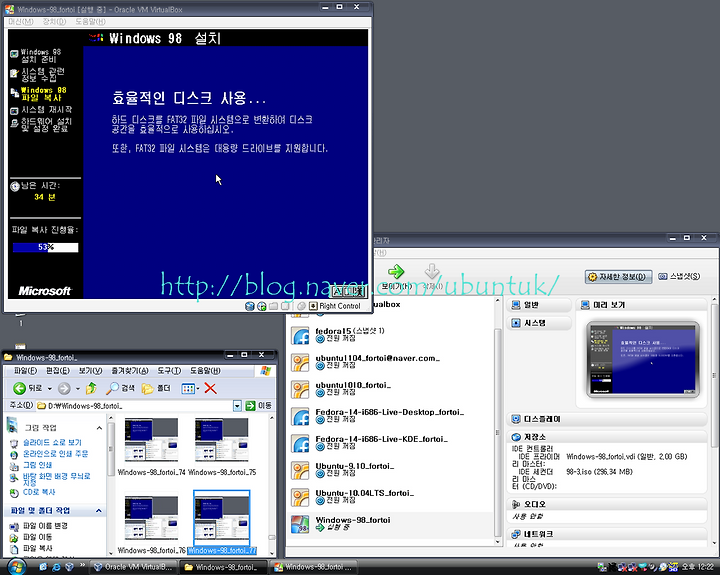Select the Ubuntu-9.10_fortoi_ VM entry

[x=391, y=470]
